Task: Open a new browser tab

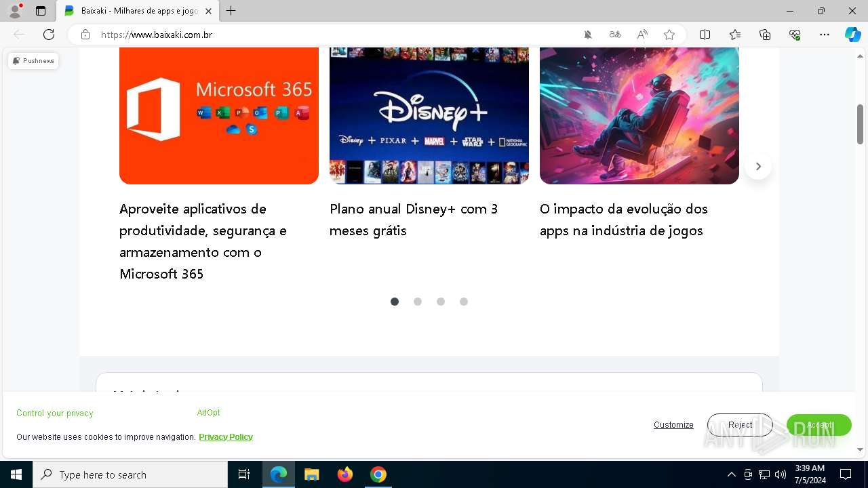Action: pos(231,11)
